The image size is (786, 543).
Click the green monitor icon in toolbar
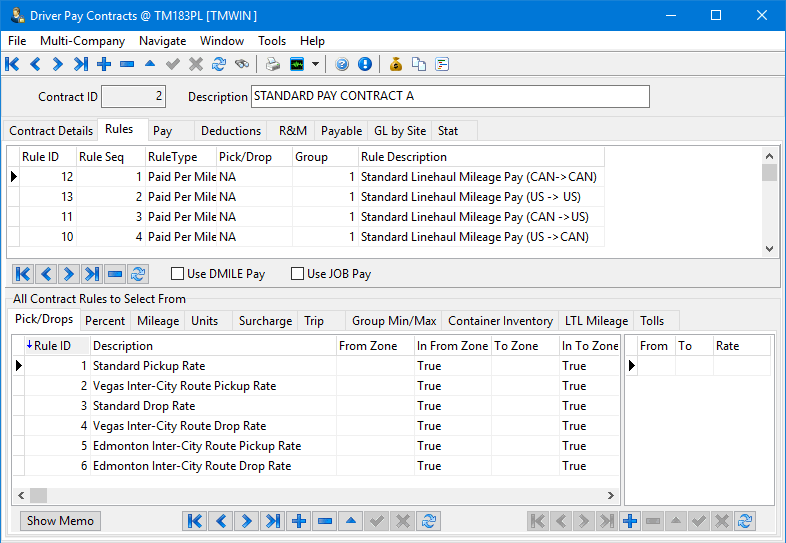pos(297,64)
